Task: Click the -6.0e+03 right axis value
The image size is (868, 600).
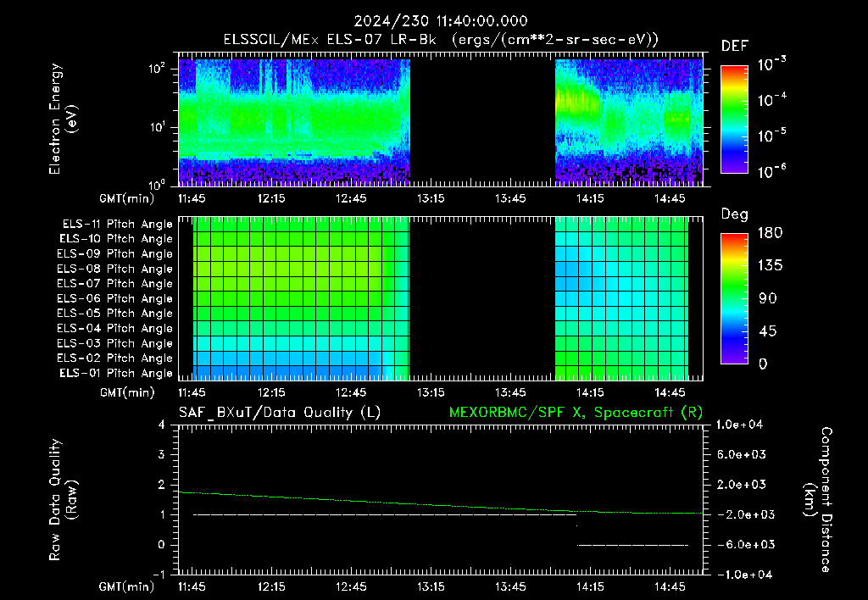Action: click(746, 545)
